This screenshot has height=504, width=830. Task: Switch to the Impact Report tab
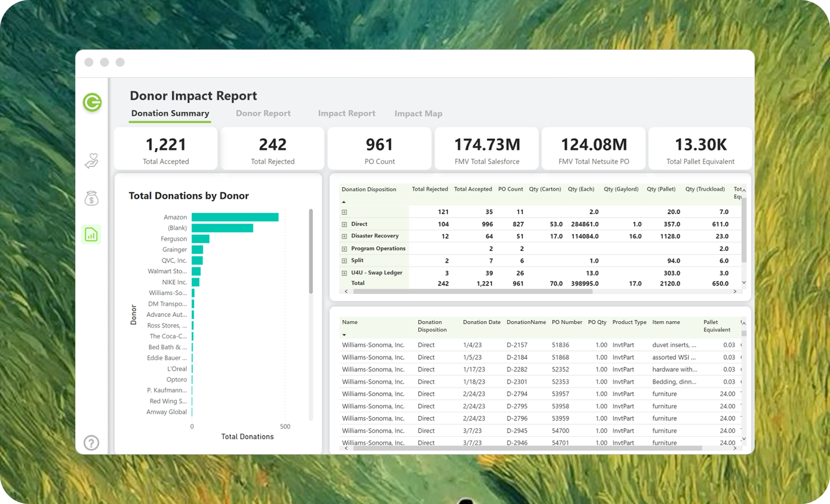coord(346,113)
